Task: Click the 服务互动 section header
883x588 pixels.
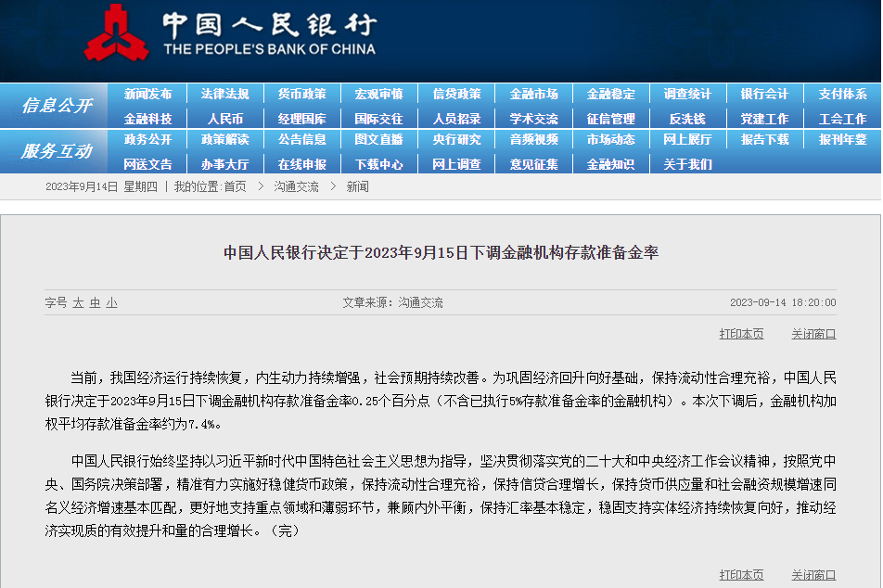Action: (57, 151)
